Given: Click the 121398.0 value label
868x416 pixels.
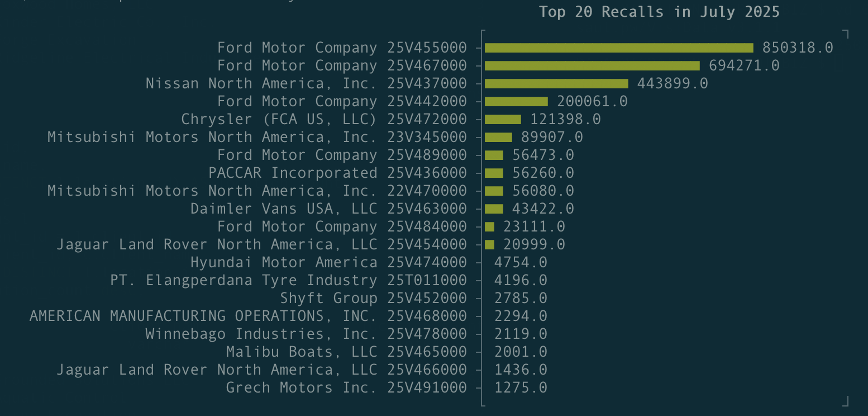Looking at the screenshot, I should tap(563, 119).
